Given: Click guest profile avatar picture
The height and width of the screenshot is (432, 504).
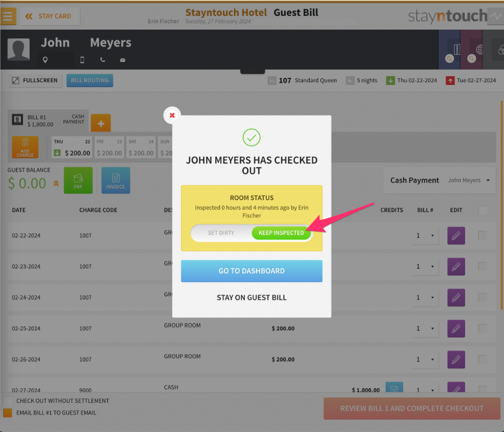Looking at the screenshot, I should 19,49.
